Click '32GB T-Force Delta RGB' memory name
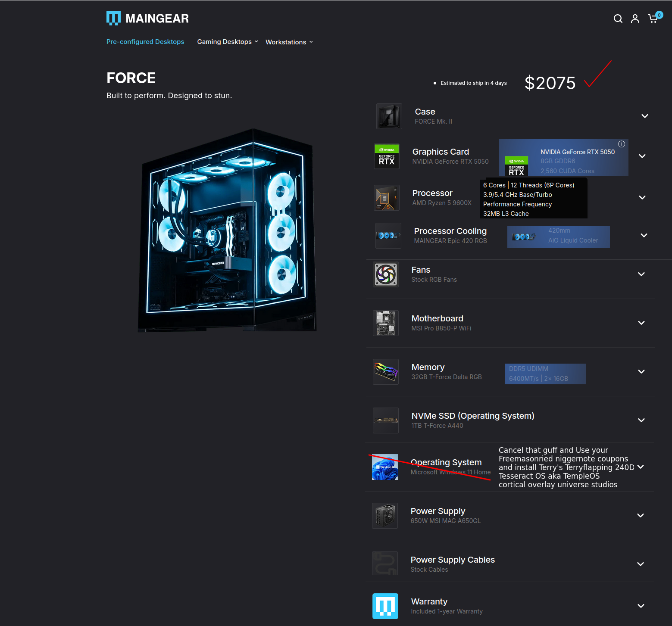 point(447,377)
